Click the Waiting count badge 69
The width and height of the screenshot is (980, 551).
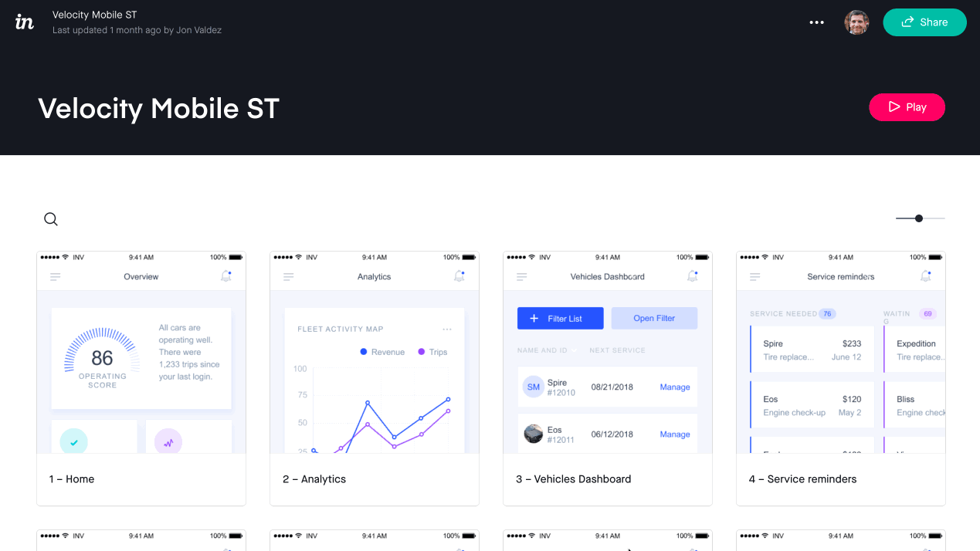click(x=927, y=314)
